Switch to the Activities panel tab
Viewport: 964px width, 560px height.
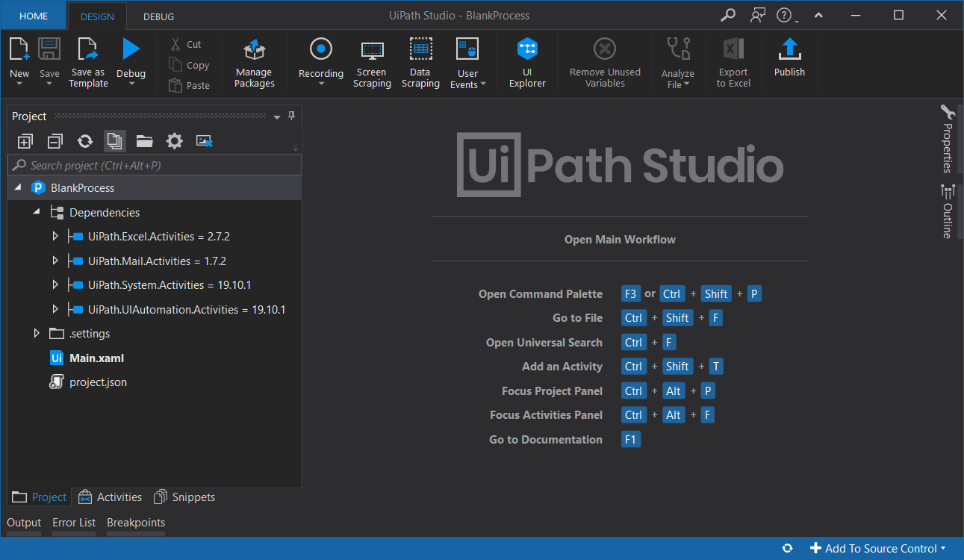point(110,497)
